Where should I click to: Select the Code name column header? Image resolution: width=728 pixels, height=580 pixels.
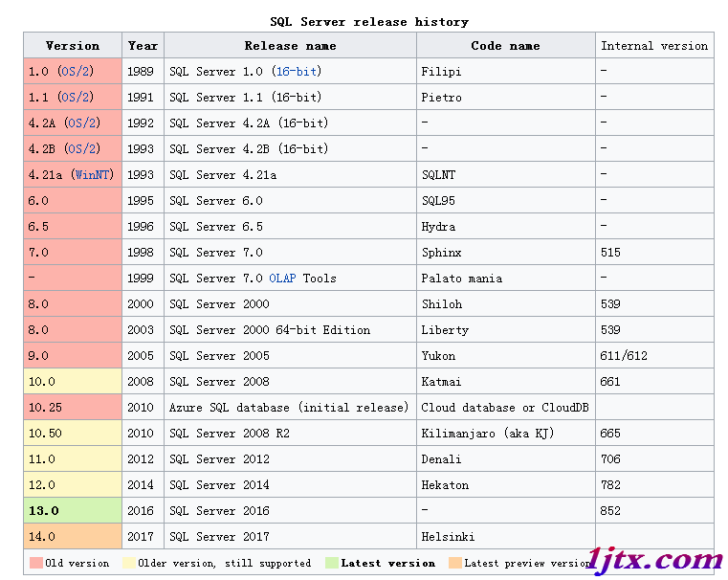506,46
